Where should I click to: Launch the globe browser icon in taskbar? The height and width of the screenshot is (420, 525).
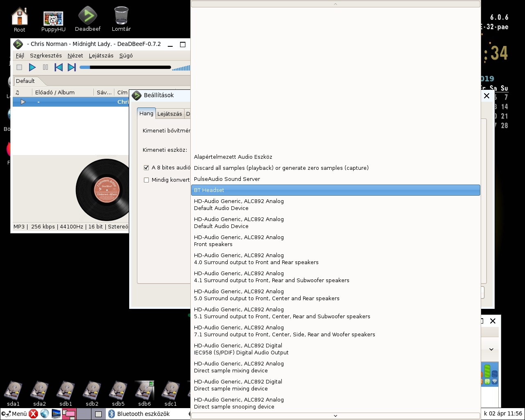pyautogui.click(x=45, y=414)
